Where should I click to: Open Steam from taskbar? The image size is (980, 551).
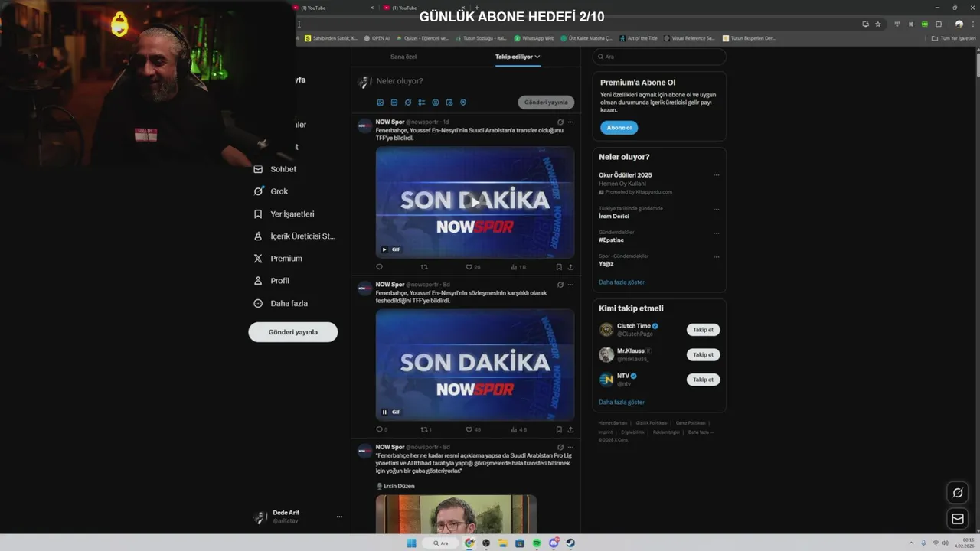click(570, 543)
